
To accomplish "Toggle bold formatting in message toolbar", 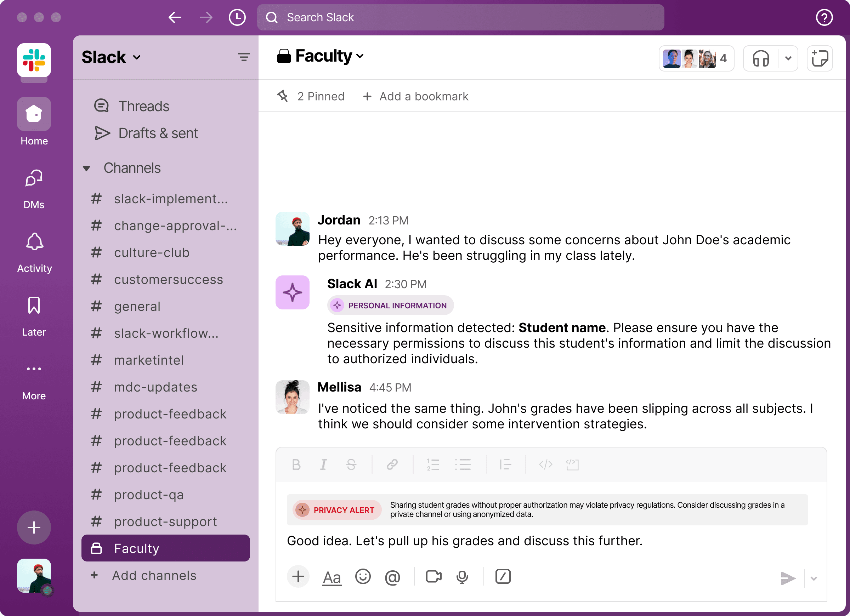I will 296,464.
